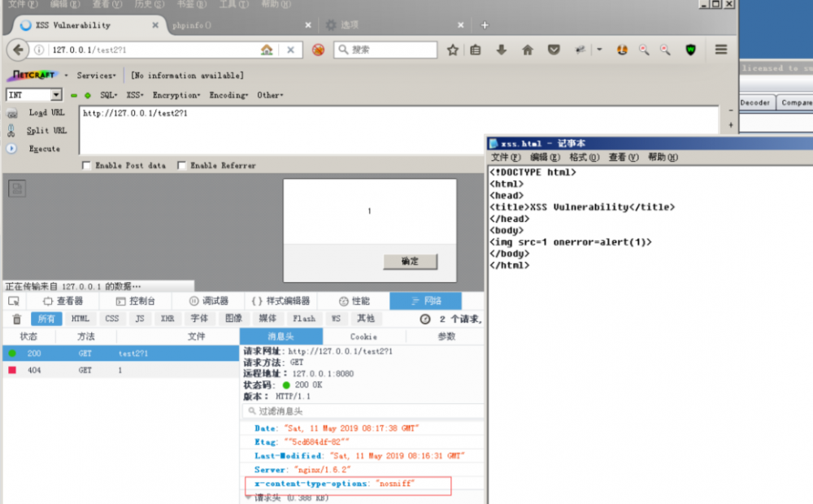Show bookmarks list icon
The width and height of the screenshot is (813, 504).
[476, 50]
